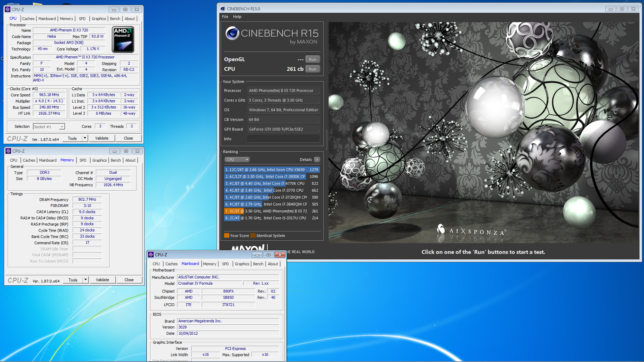
Task: Click the Identical System legend swatch
Action: point(253,236)
